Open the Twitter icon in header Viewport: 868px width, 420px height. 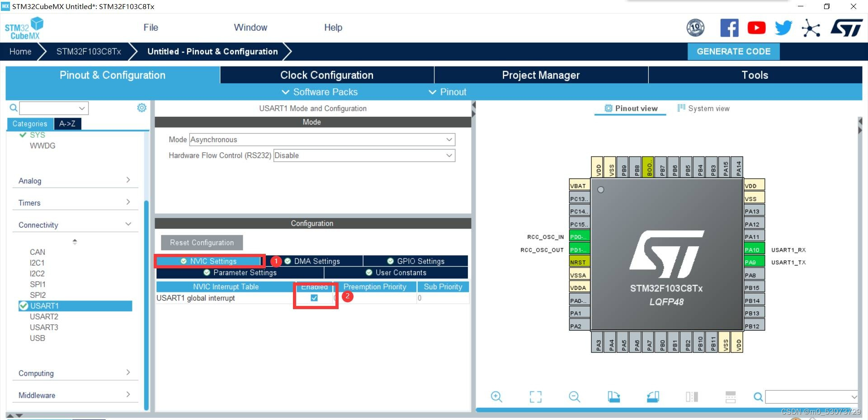783,28
